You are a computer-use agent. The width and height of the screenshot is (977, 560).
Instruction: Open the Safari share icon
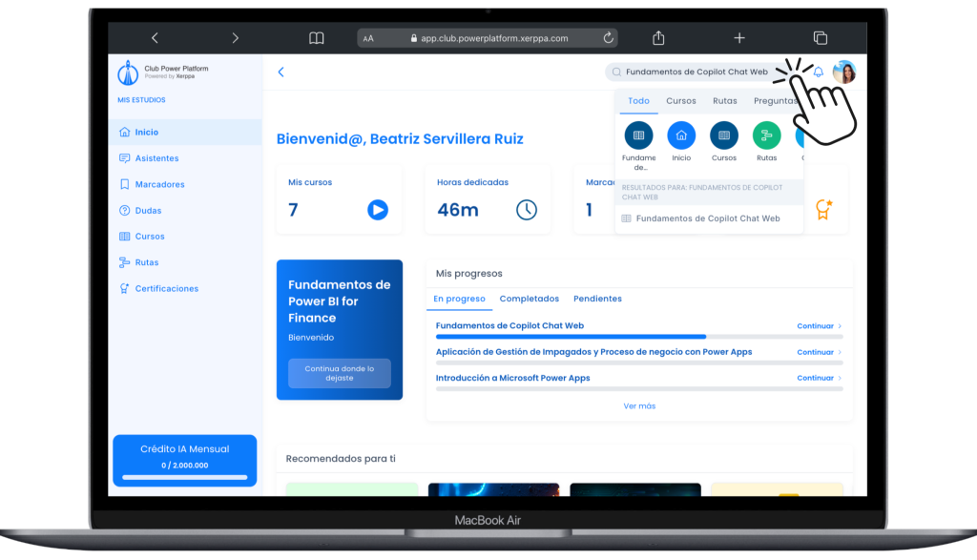tap(658, 38)
